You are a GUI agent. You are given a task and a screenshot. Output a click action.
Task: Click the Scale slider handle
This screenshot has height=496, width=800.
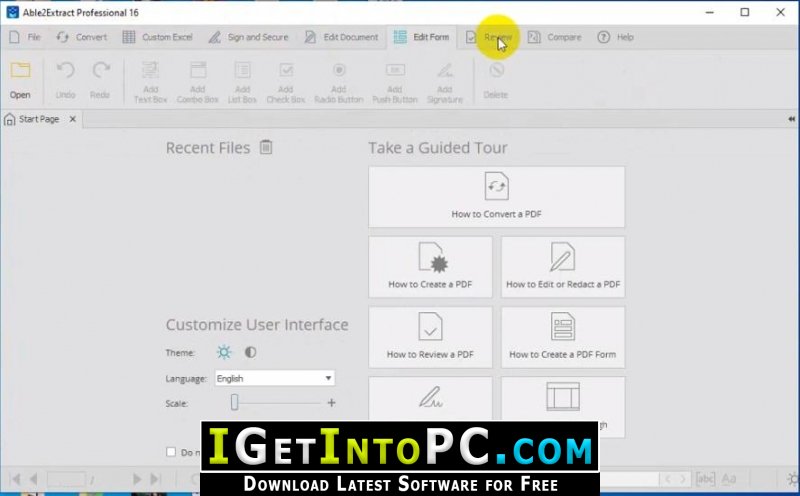[234, 403]
